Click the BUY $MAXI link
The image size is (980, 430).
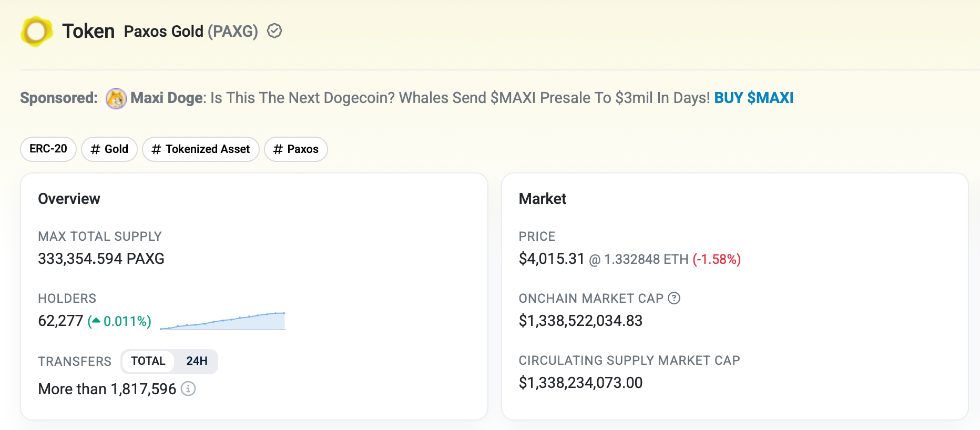[x=754, y=98]
